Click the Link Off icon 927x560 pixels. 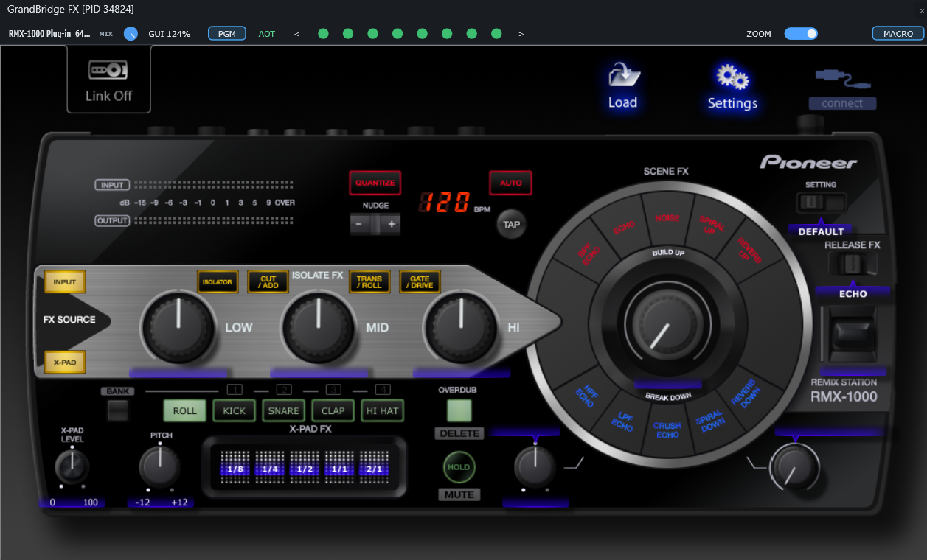pyautogui.click(x=108, y=70)
